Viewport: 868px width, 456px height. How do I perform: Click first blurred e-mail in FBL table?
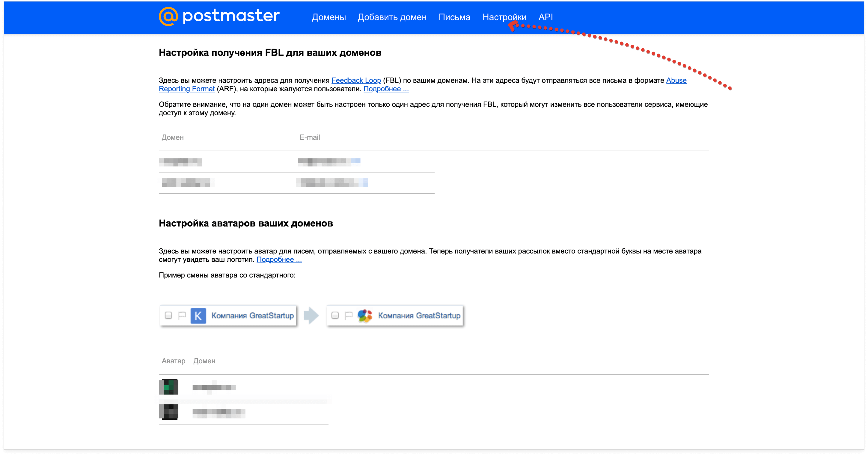pyautogui.click(x=329, y=162)
